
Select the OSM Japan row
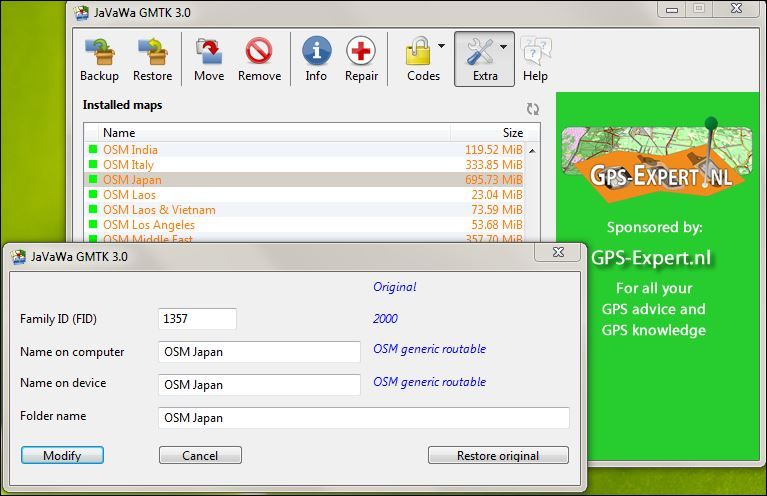pos(306,180)
